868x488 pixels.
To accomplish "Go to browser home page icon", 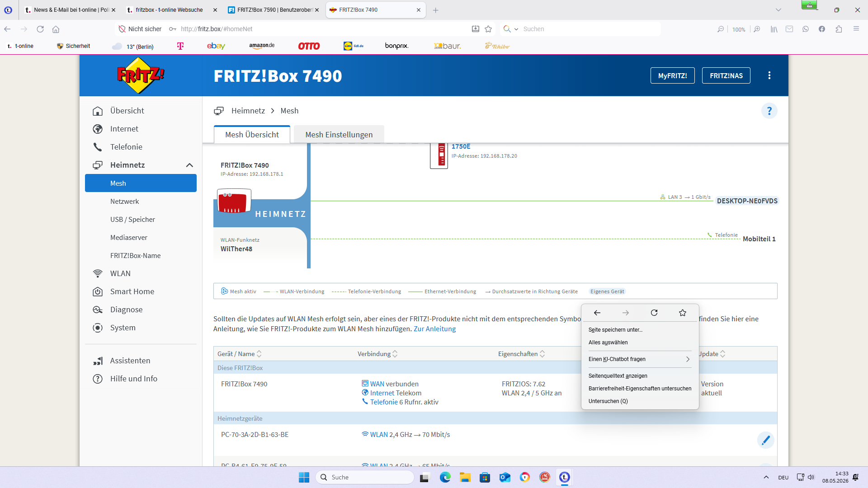I will click(x=56, y=29).
